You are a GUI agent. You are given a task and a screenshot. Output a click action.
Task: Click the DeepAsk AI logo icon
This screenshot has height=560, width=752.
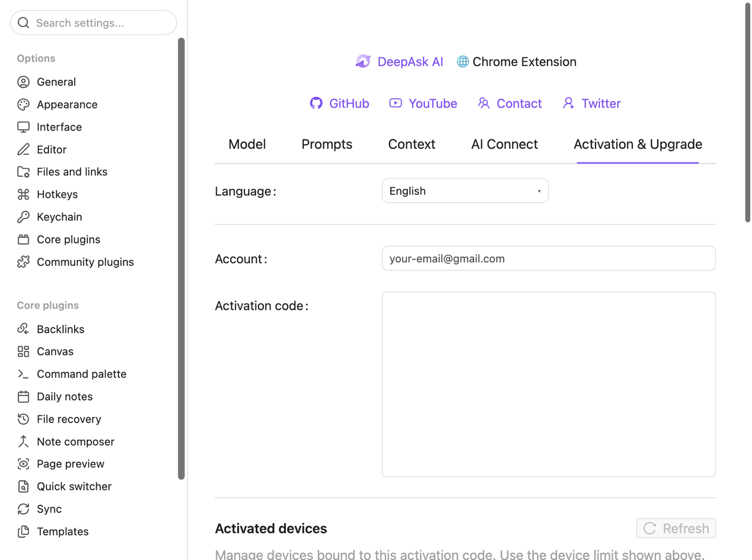tap(363, 62)
